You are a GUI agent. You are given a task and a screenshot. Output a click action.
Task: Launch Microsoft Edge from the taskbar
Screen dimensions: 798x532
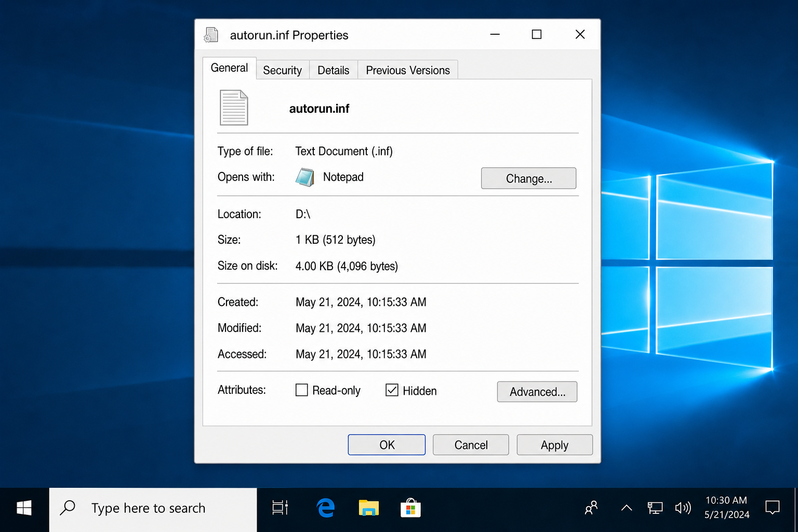326,508
